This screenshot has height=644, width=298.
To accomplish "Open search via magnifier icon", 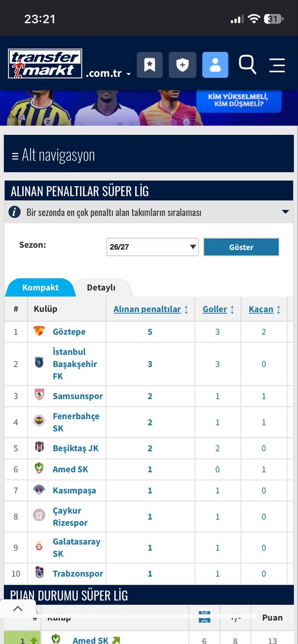I will tap(248, 64).
